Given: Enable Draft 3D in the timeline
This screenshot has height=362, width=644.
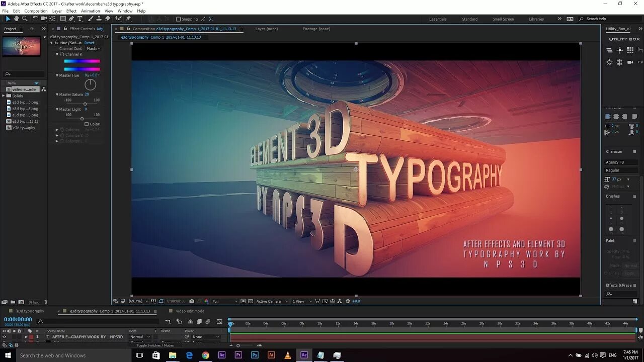Looking at the screenshot, I should pyautogui.click(x=179, y=321).
